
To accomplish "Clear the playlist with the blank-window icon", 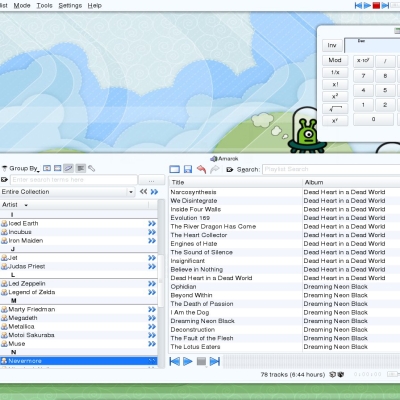I will pos(175,169).
